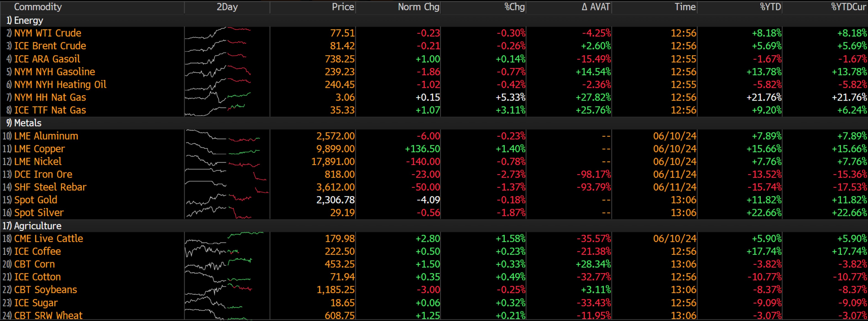The width and height of the screenshot is (868, 321).
Task: Sort by the Commodity column header
Action: 38,7
